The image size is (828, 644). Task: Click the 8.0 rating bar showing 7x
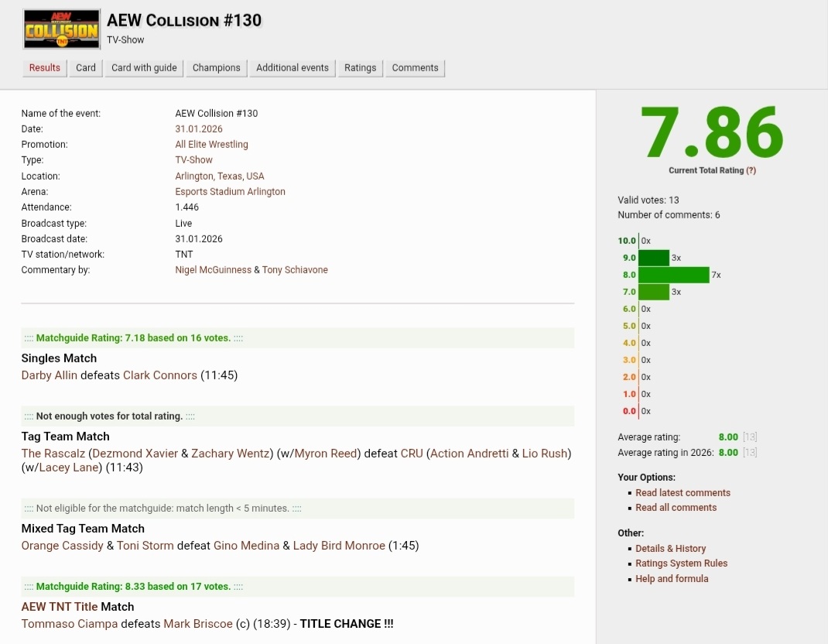tap(674, 275)
